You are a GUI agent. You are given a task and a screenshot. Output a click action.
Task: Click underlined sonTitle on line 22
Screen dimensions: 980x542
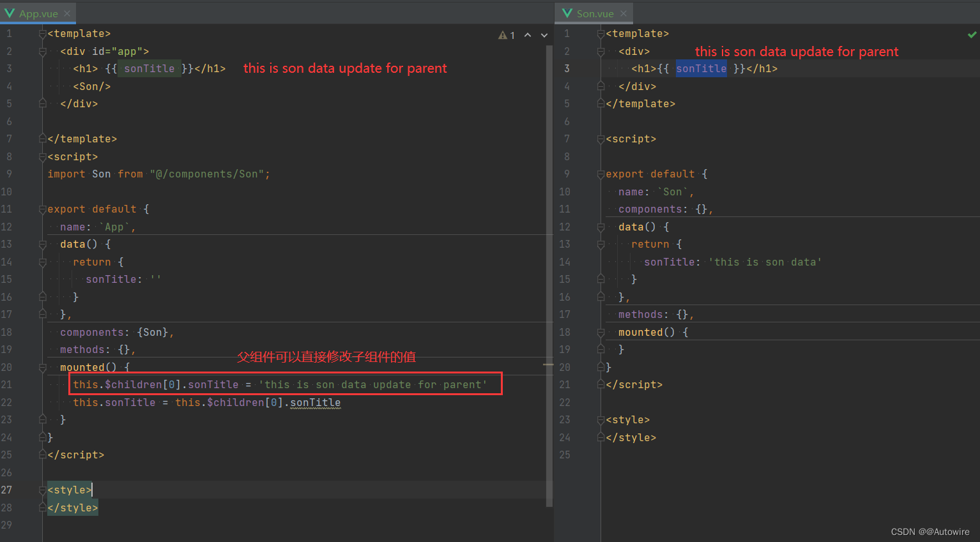pos(316,402)
